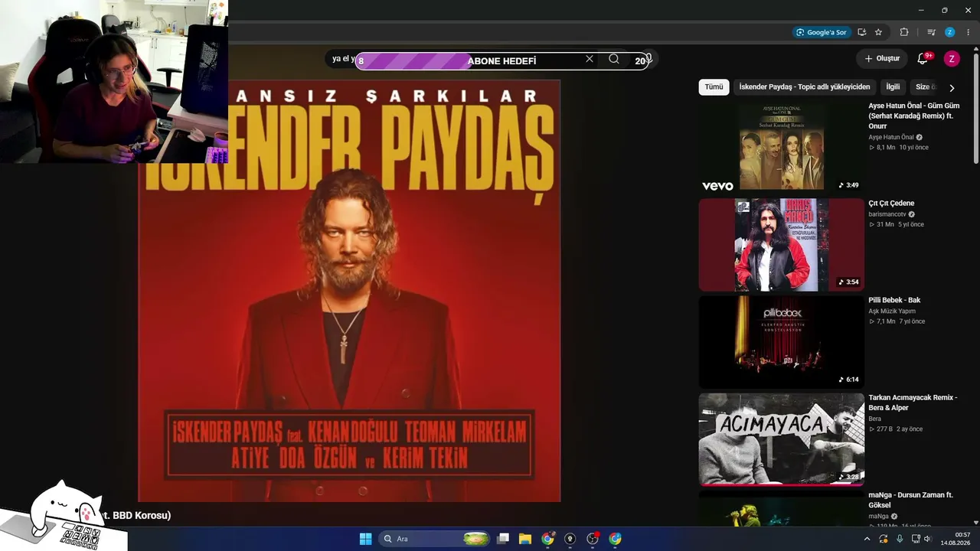Image resolution: width=980 pixels, height=551 pixels.
Task: Select the İskender Paydaş - Topic chip
Action: (805, 87)
